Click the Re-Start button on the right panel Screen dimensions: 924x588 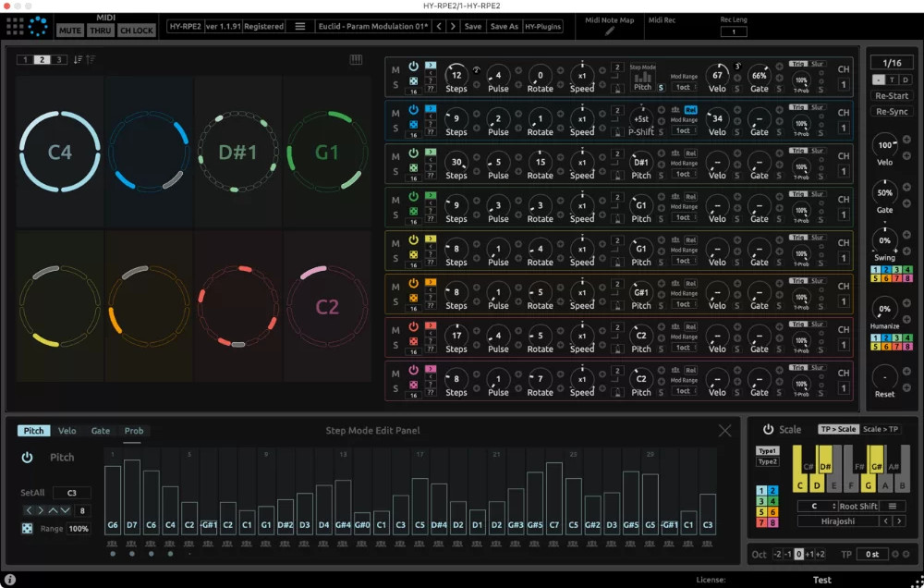(x=891, y=95)
